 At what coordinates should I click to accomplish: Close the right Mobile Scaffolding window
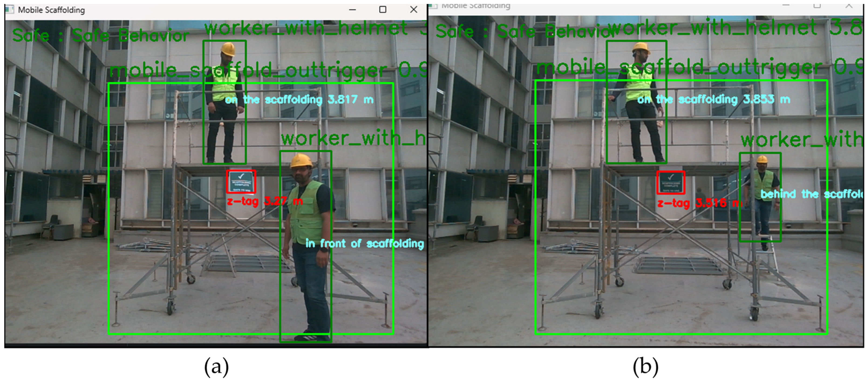pos(849,5)
